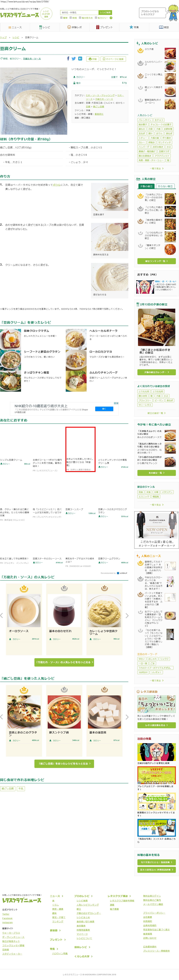The image size is (179, 980).
Task: Switch to the 夕飯の献立 tab
Action: (147, 186)
